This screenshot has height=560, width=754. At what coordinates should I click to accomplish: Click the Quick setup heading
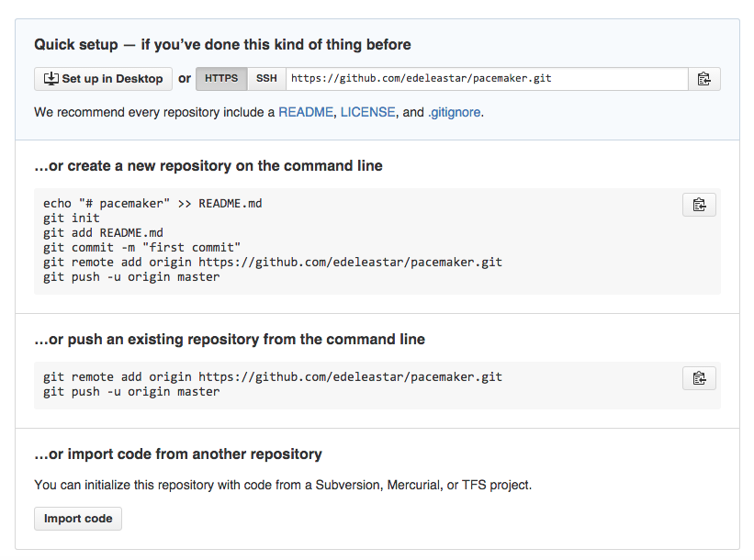pos(222,45)
